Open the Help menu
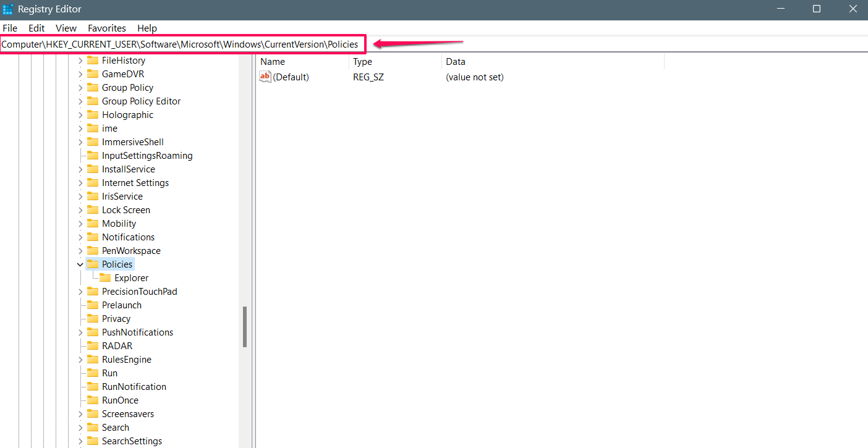 pyautogui.click(x=147, y=28)
